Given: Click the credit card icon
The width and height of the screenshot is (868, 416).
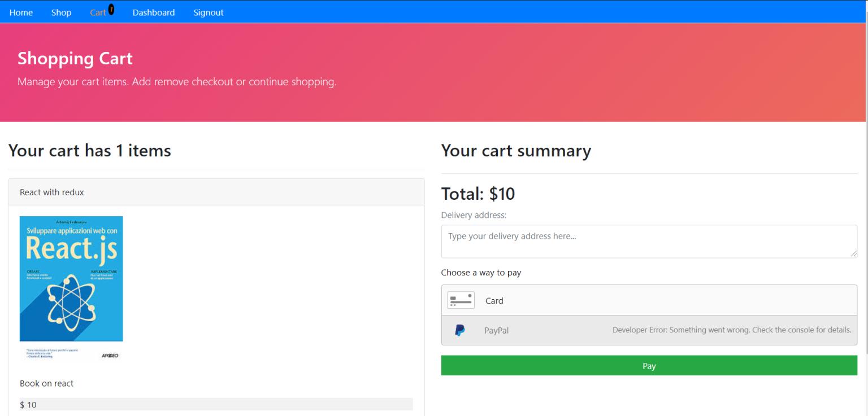Looking at the screenshot, I should [x=461, y=300].
